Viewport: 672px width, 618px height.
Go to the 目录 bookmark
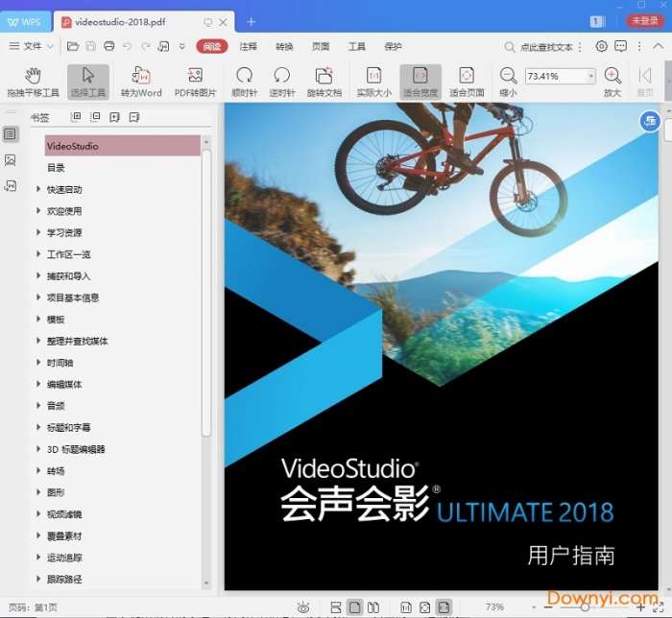56,168
